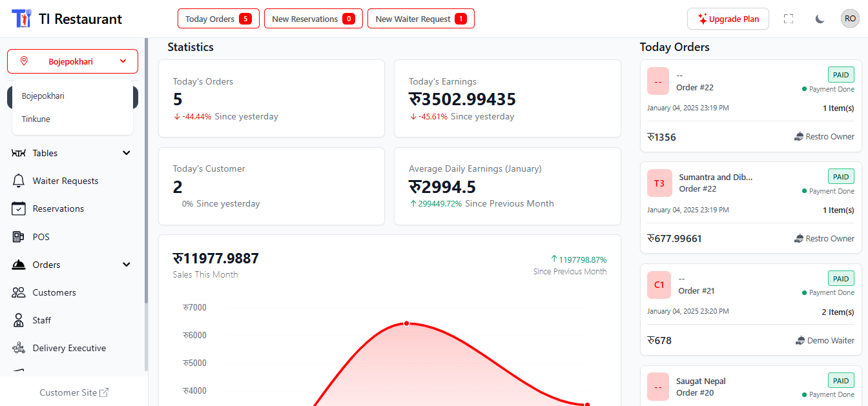Click the Waiter Requests bell icon
The width and height of the screenshot is (868, 406).
[x=19, y=181]
